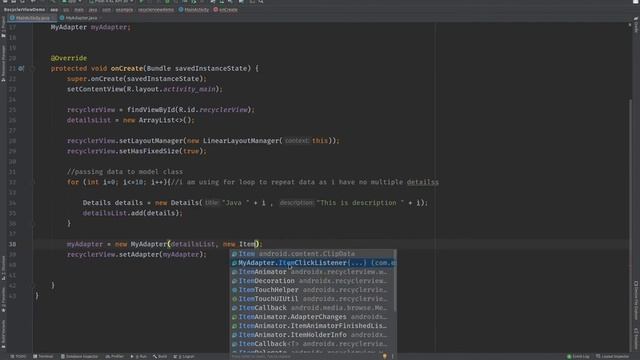The height and width of the screenshot is (360, 640).
Task: Click the MyAdapter.java tab file icon
Action: (62, 18)
